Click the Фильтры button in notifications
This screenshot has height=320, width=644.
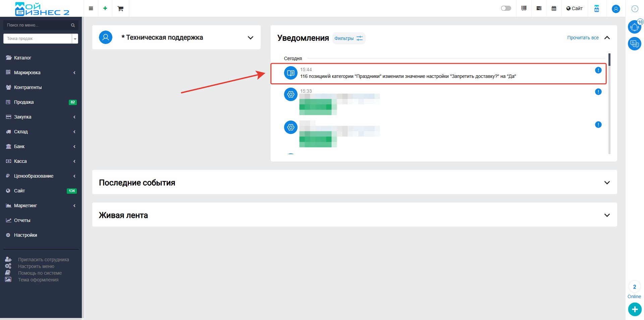(348, 38)
